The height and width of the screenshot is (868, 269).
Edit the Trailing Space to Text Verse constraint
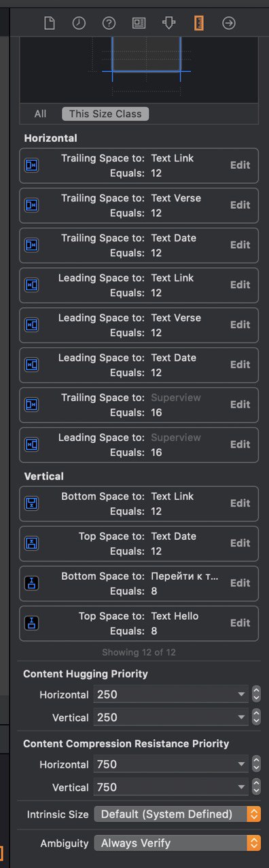click(240, 205)
